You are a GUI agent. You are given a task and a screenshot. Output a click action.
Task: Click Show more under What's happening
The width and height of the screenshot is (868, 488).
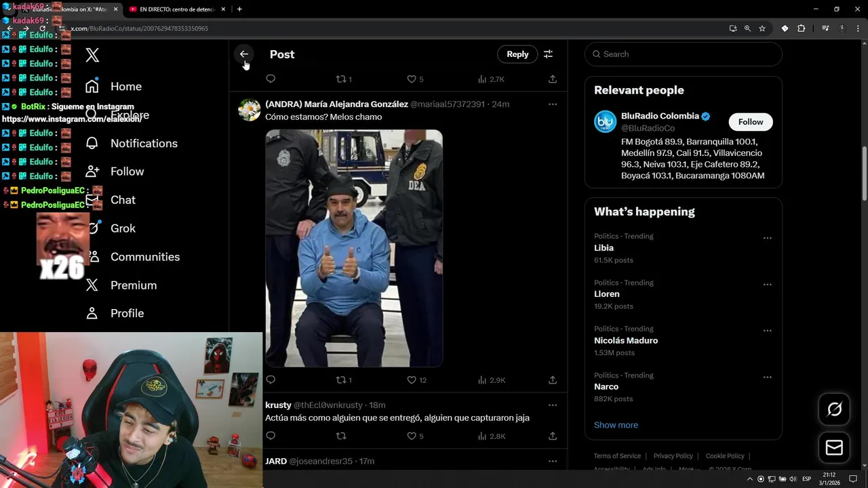616,425
